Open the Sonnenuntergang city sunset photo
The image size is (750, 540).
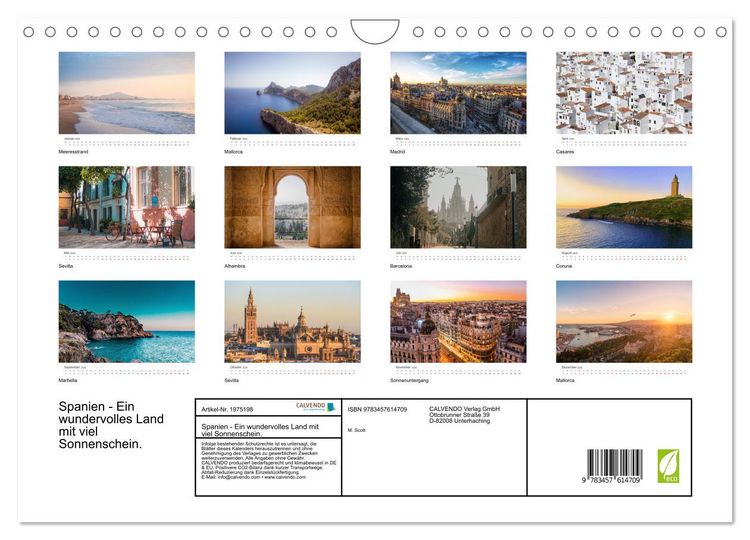[x=458, y=321]
